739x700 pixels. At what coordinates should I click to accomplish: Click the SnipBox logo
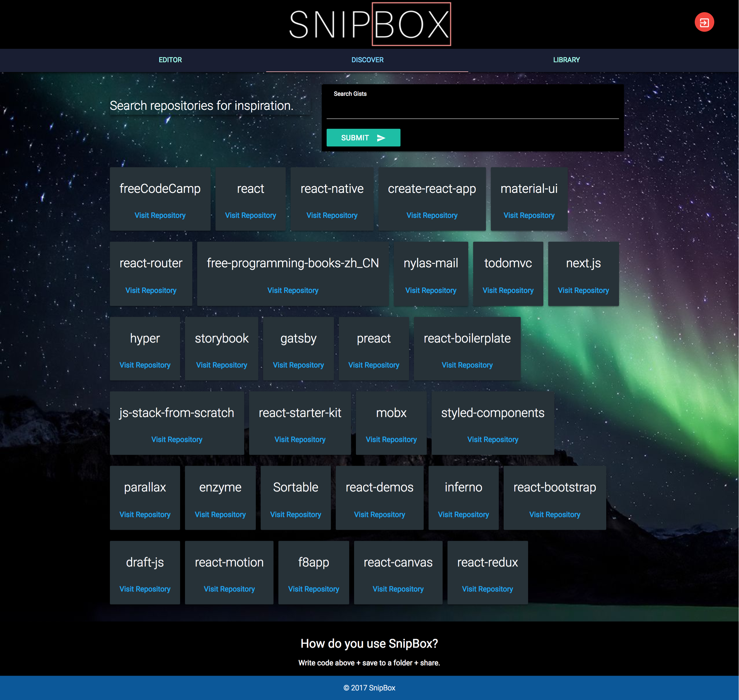[x=369, y=24]
